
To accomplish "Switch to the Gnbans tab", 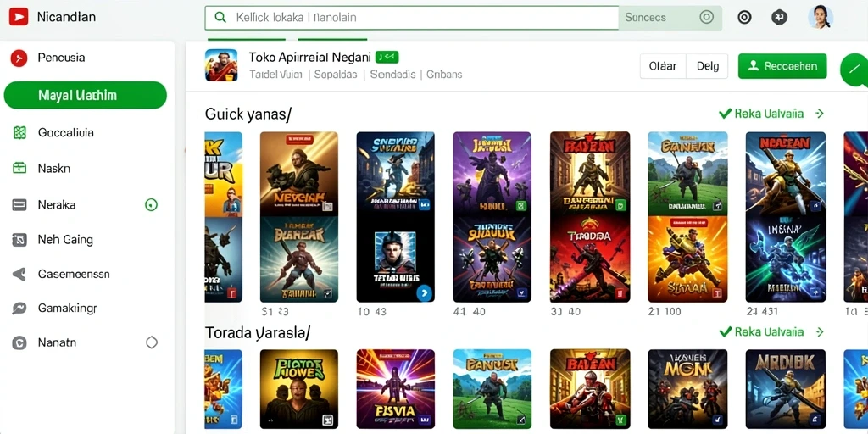I will tap(444, 75).
